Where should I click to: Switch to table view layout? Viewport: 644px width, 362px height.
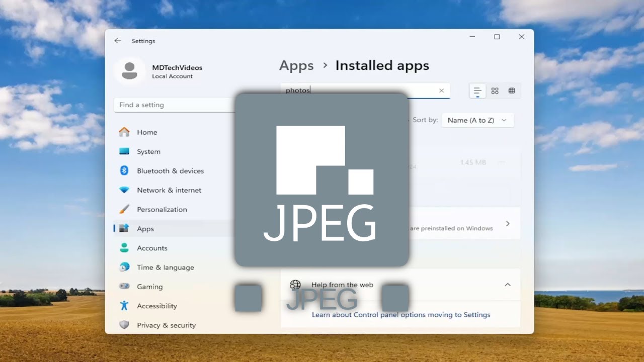pyautogui.click(x=512, y=90)
